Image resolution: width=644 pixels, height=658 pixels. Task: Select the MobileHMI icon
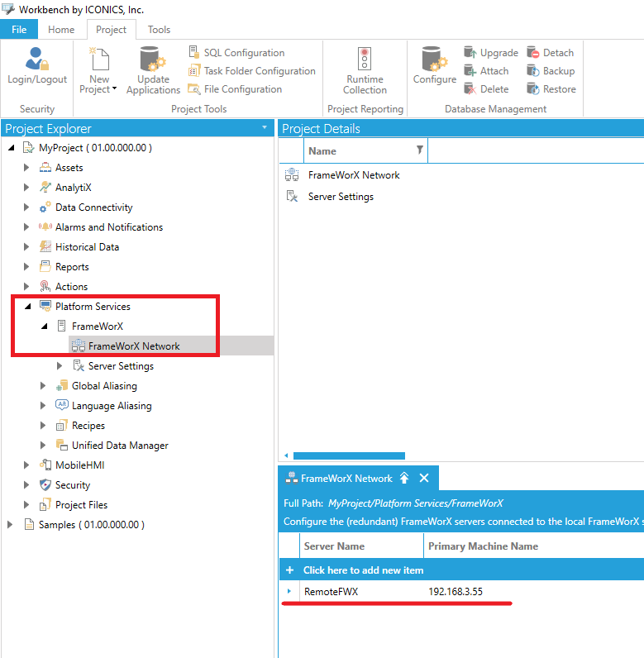point(45,465)
